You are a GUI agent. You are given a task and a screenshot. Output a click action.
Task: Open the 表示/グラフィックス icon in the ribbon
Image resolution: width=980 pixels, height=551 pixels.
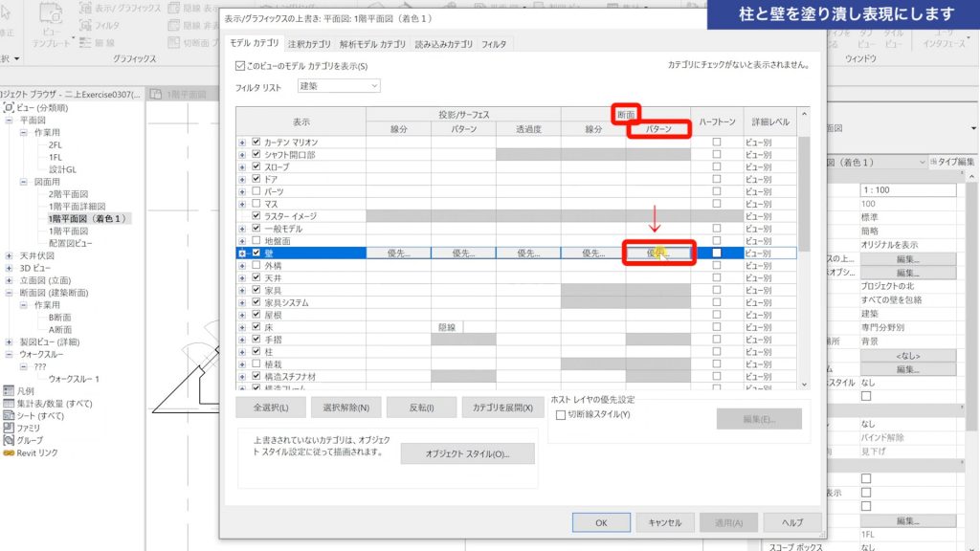(x=84, y=10)
